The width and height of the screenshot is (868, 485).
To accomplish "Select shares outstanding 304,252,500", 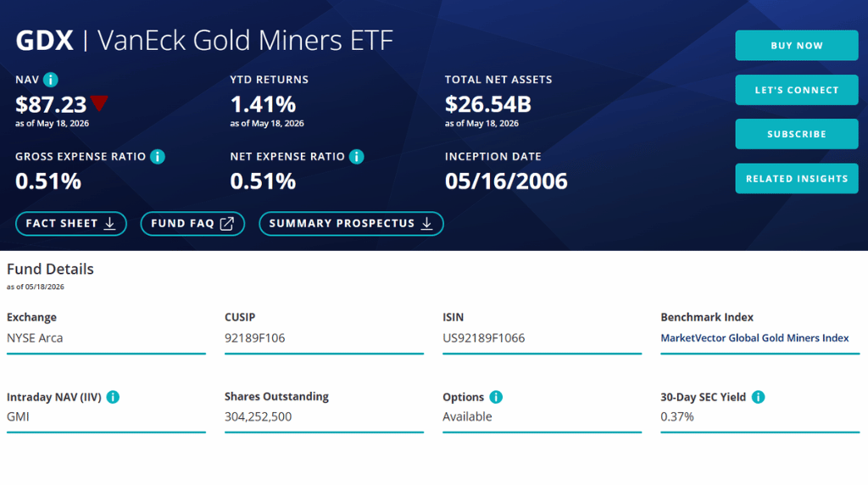I will [x=258, y=416].
